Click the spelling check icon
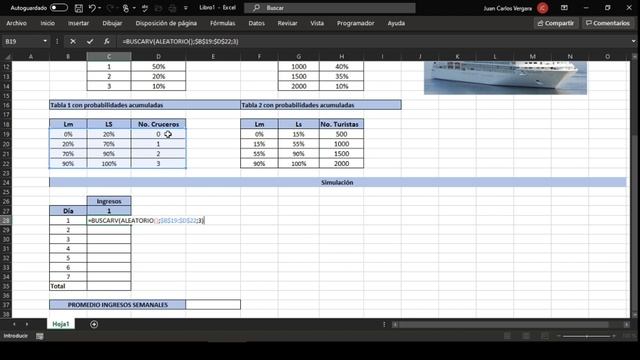 144,8
